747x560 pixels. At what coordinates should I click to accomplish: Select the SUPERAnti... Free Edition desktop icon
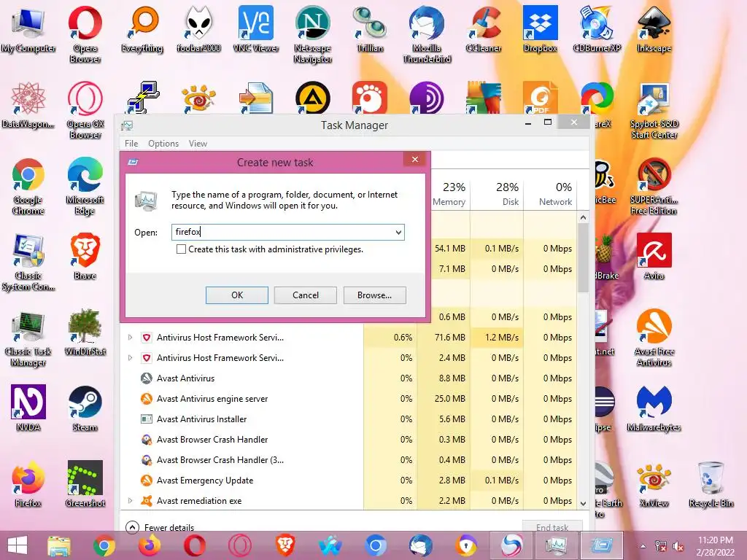pyautogui.click(x=654, y=186)
